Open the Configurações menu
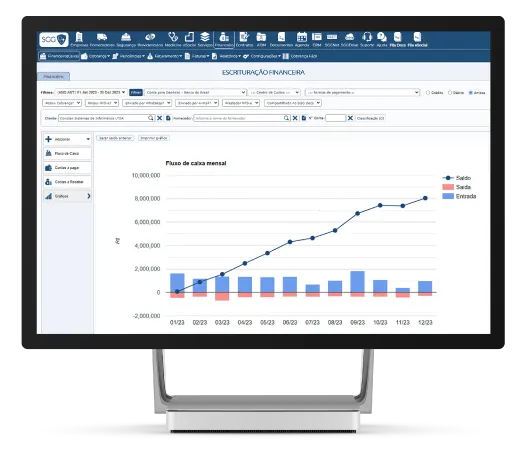 point(262,56)
